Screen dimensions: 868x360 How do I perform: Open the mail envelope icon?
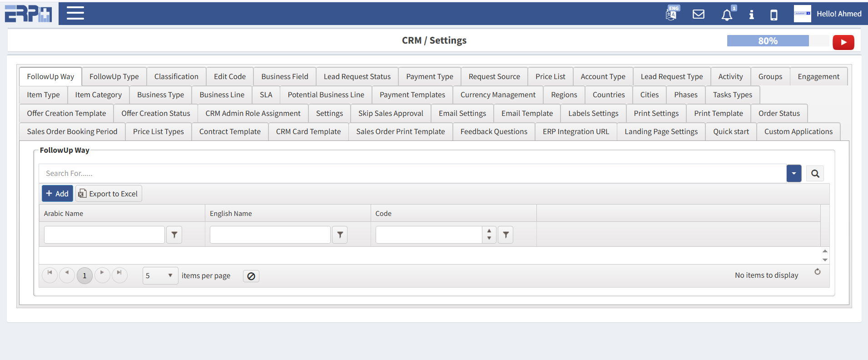(x=698, y=14)
